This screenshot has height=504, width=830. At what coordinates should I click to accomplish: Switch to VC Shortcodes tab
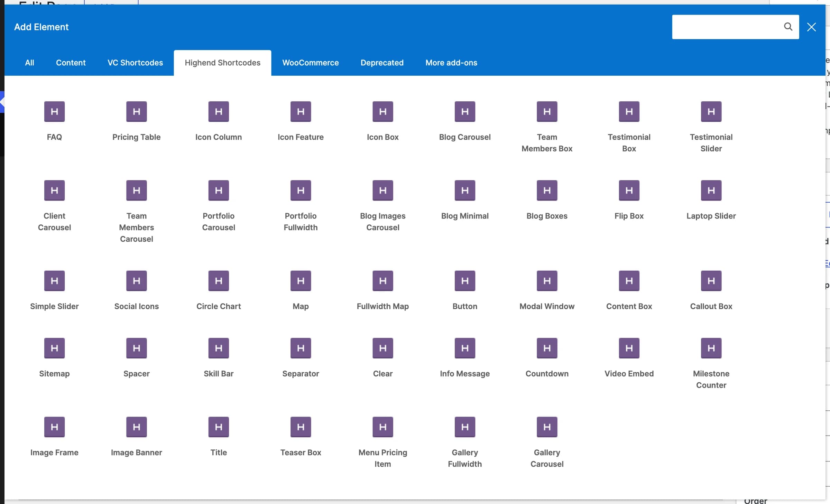135,63
